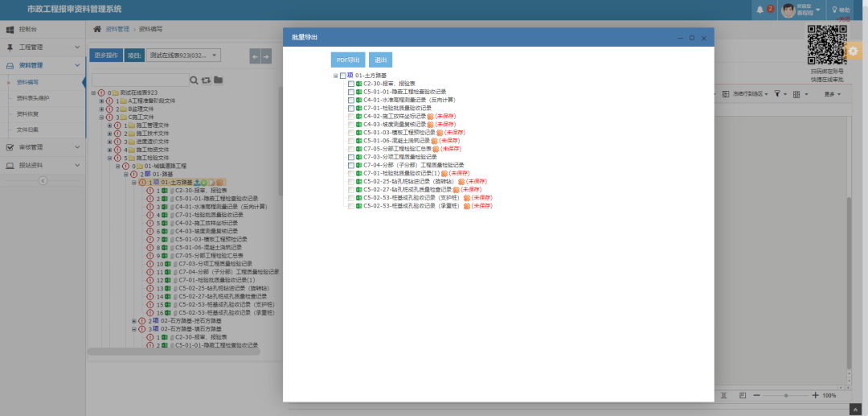Tick checkbox for C7-03-分项工程质量检验记录

[x=350, y=157]
